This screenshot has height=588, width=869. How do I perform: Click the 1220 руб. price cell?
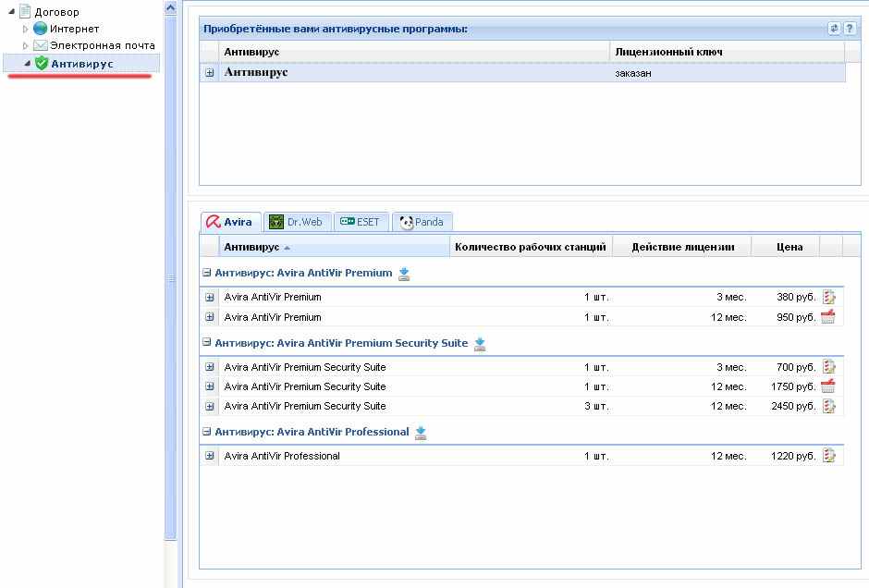(793, 456)
